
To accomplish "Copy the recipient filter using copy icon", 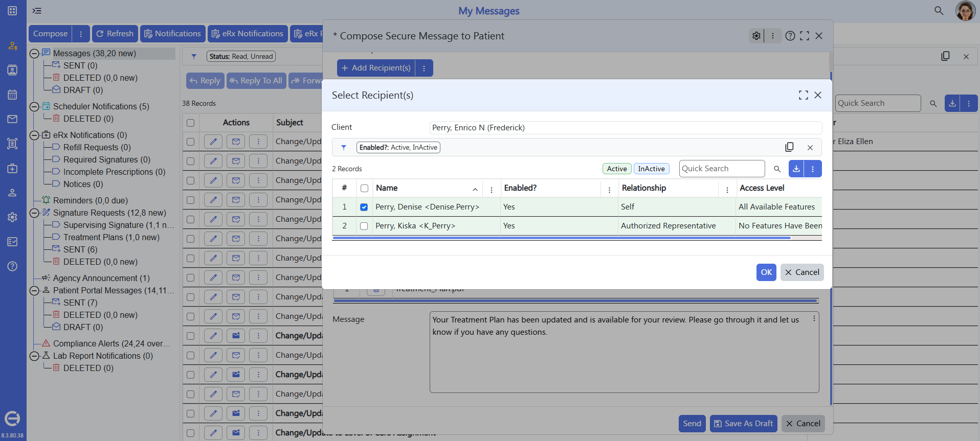I will [789, 147].
